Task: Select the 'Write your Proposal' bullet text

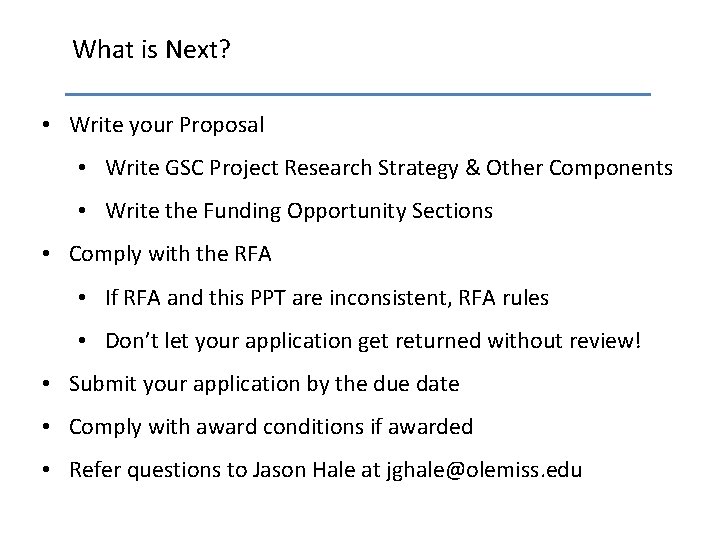Action: coord(167,125)
